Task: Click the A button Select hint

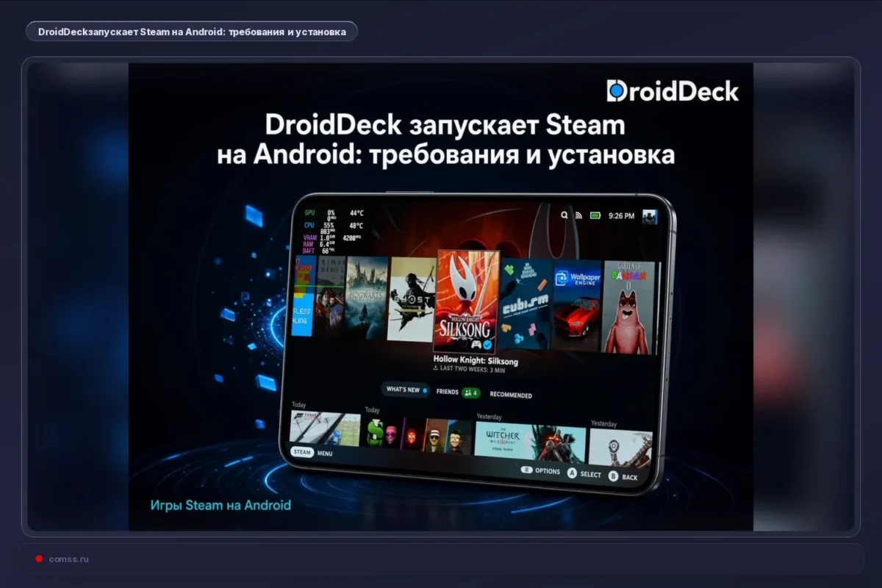Action: [x=584, y=474]
